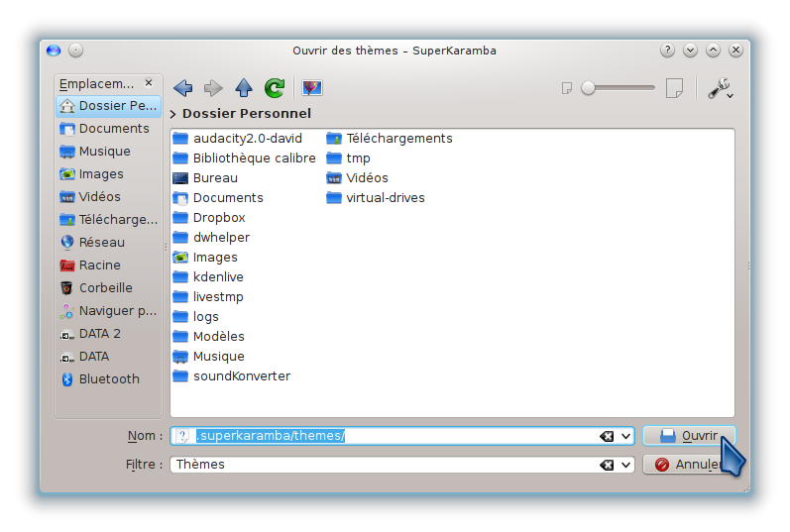
Task: Select the Modèles folder
Action: tap(208, 337)
